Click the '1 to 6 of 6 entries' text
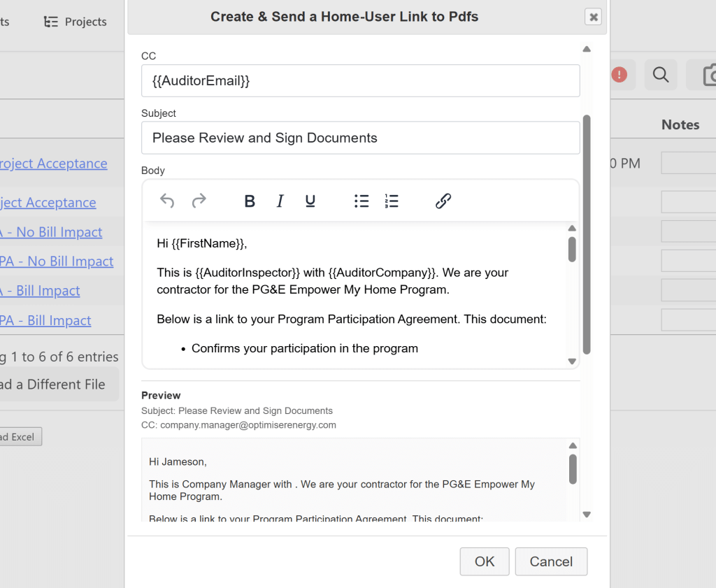Image resolution: width=716 pixels, height=588 pixels. click(x=64, y=357)
